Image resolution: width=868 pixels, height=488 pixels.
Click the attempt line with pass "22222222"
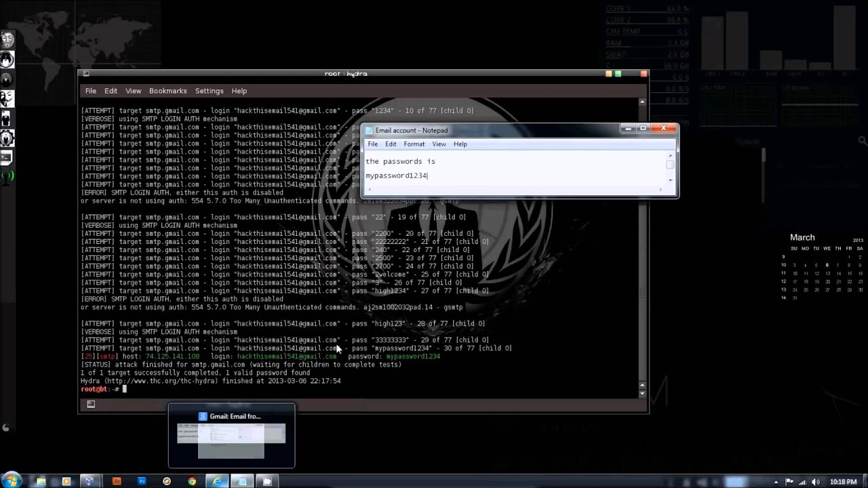285,241
